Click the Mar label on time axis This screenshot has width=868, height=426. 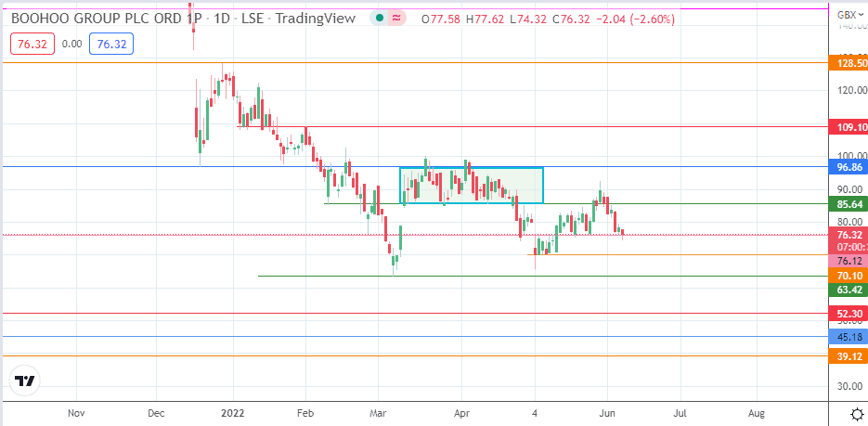[378, 413]
